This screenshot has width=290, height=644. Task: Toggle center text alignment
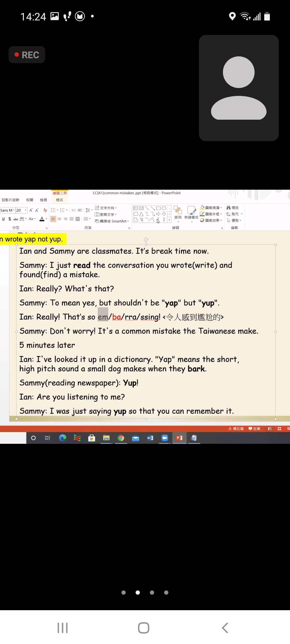click(59, 219)
